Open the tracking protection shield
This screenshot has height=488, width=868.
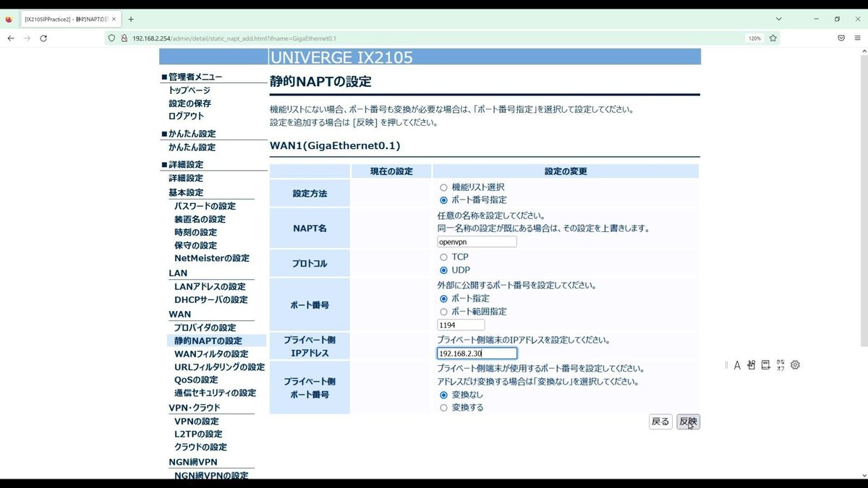[111, 38]
